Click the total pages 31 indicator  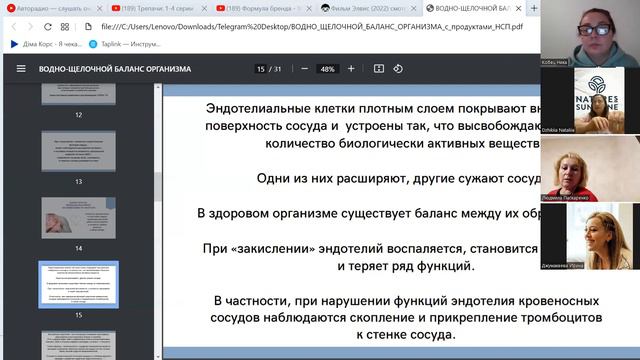tap(278, 69)
